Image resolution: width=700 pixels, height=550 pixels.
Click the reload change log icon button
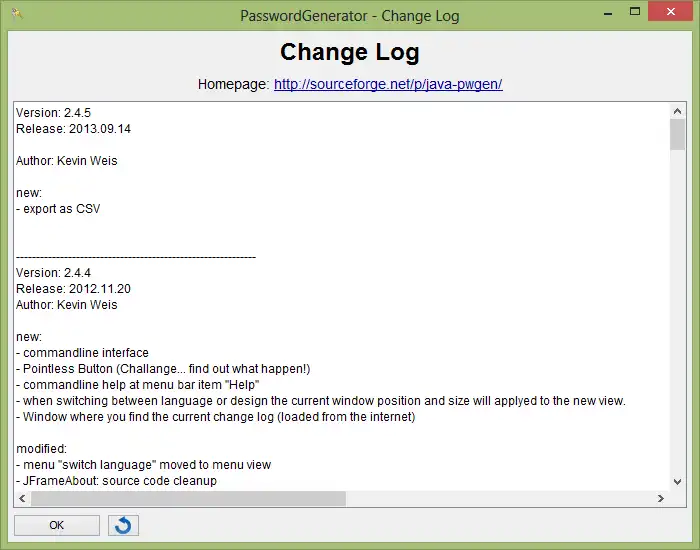pos(123,525)
